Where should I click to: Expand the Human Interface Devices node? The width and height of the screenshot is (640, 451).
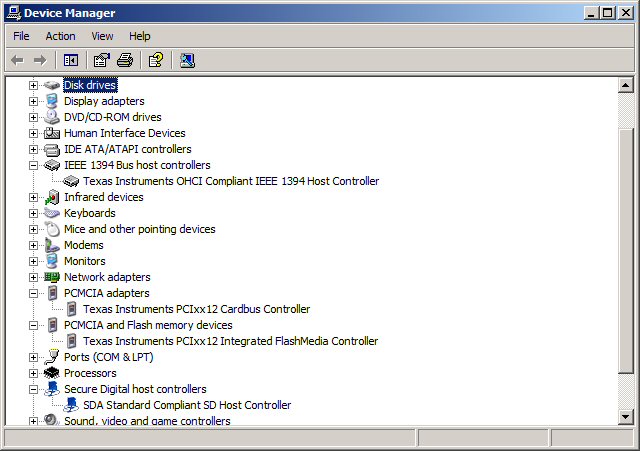pos(33,133)
